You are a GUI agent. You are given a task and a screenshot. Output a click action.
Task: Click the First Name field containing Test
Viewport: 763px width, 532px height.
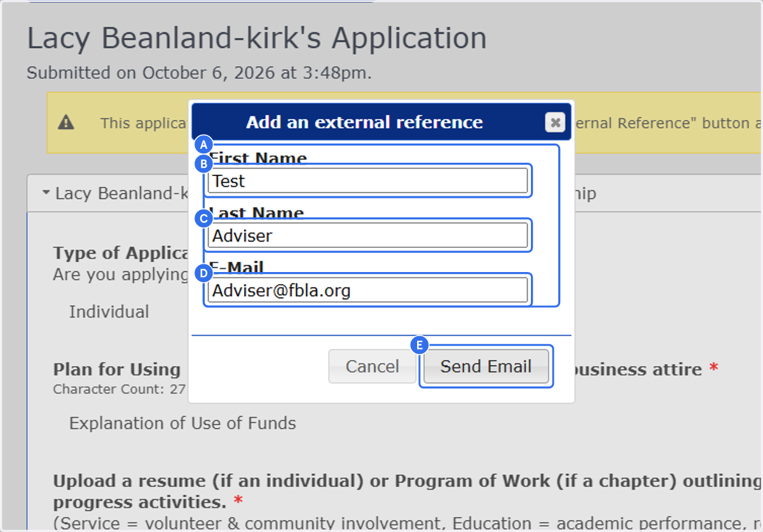coord(368,181)
